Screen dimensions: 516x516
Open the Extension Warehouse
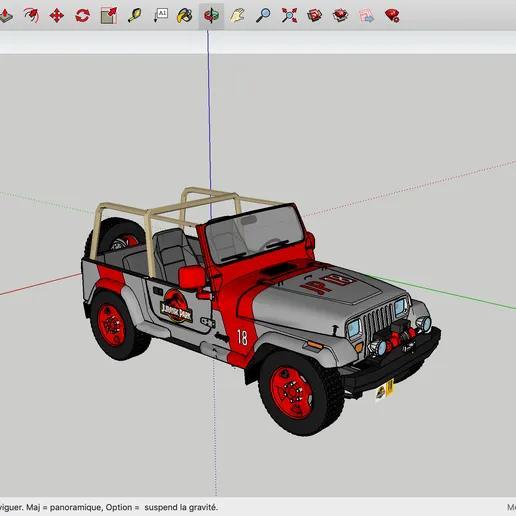pyautogui.click(x=340, y=16)
